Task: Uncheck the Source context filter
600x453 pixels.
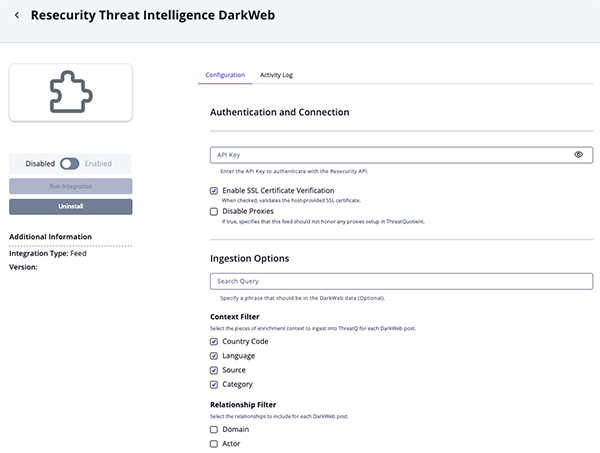Action: (214, 370)
